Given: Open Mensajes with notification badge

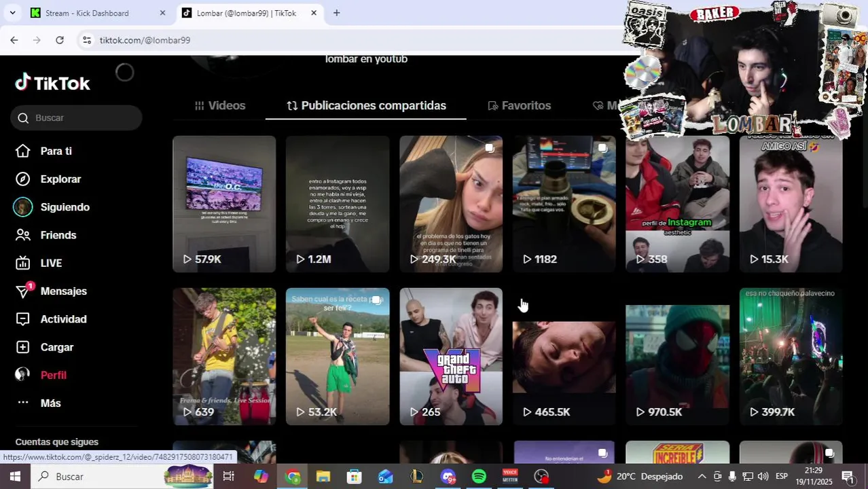Looking at the screenshot, I should (51, 291).
